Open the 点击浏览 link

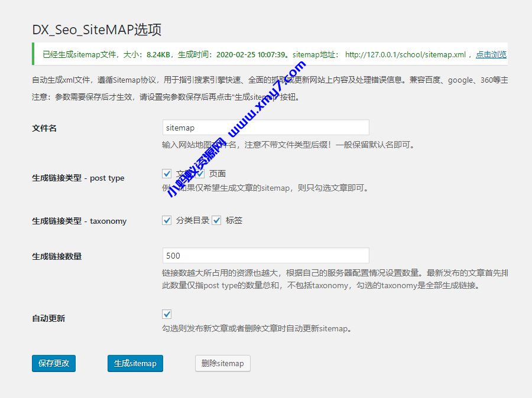[x=491, y=54]
